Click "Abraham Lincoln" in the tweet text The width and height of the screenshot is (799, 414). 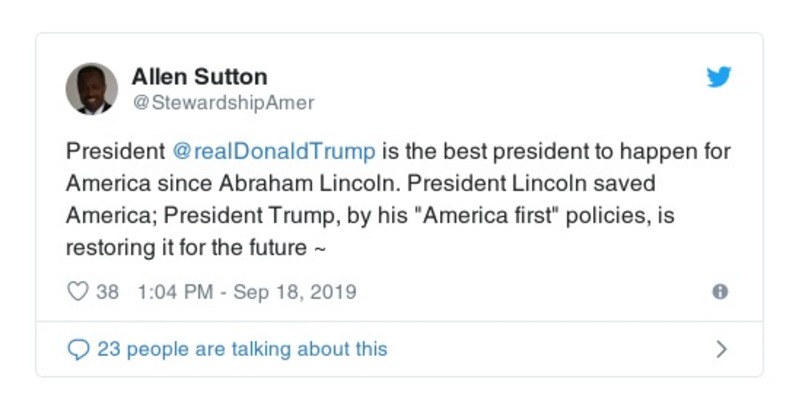(x=352, y=184)
